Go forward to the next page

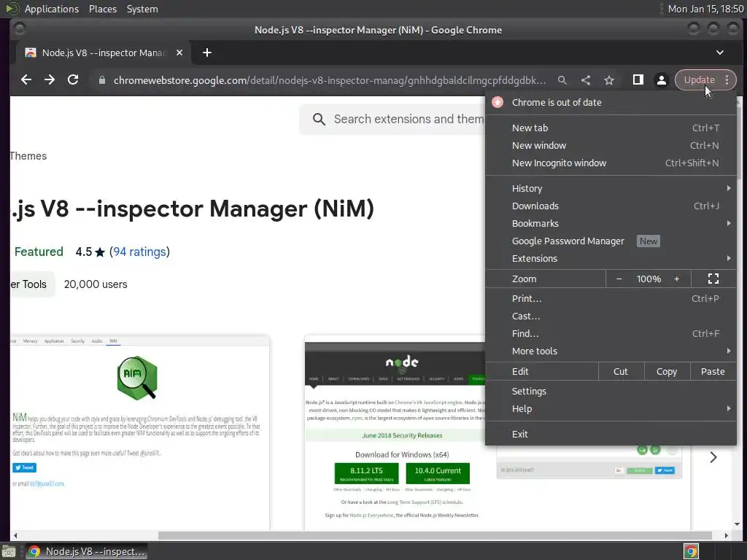click(50, 80)
